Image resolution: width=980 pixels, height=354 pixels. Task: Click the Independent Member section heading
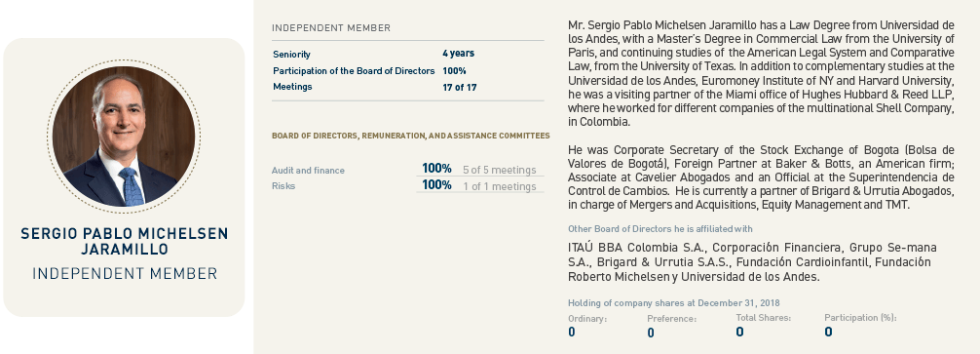331,28
